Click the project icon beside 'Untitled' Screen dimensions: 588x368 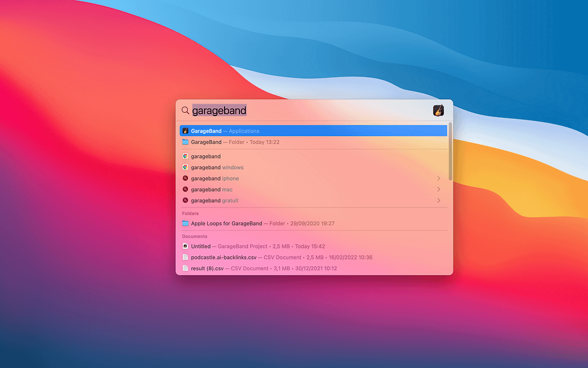point(185,246)
